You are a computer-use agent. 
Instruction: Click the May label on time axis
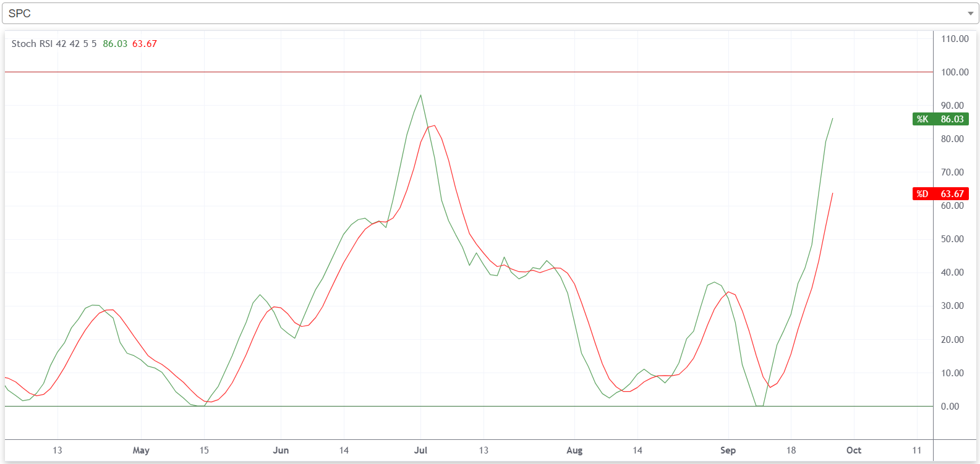141,450
